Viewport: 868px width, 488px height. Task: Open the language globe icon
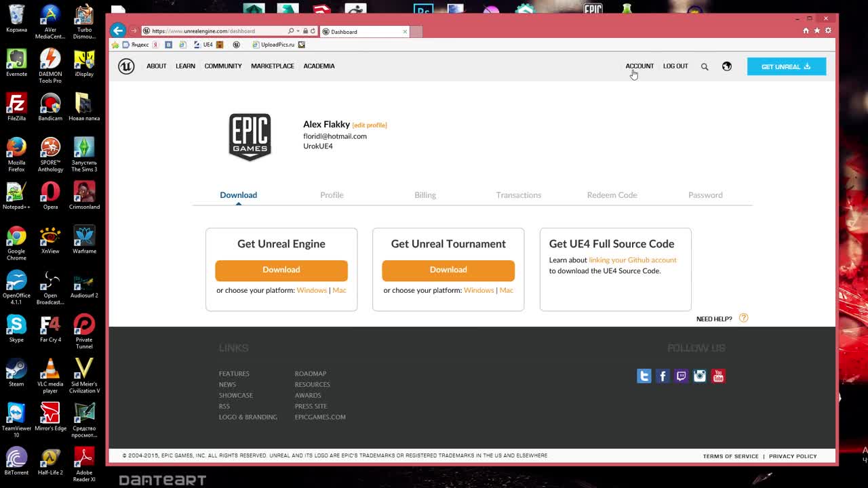(727, 66)
